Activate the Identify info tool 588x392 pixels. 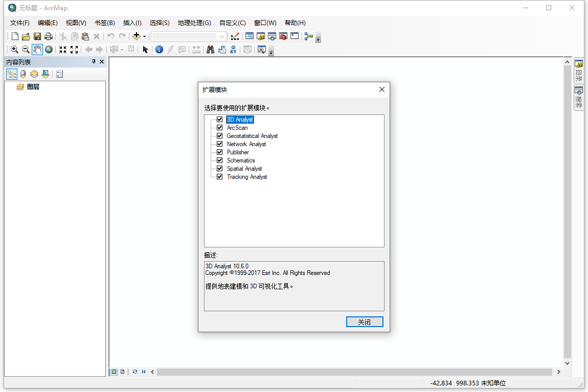coord(159,50)
